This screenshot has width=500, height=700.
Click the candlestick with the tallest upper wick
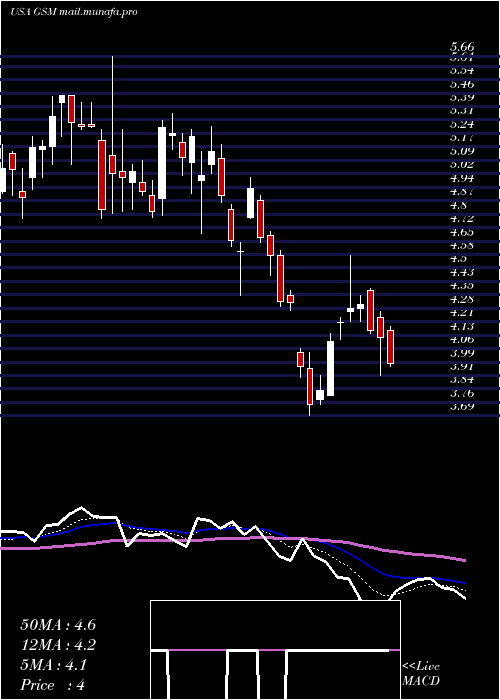tap(112, 162)
